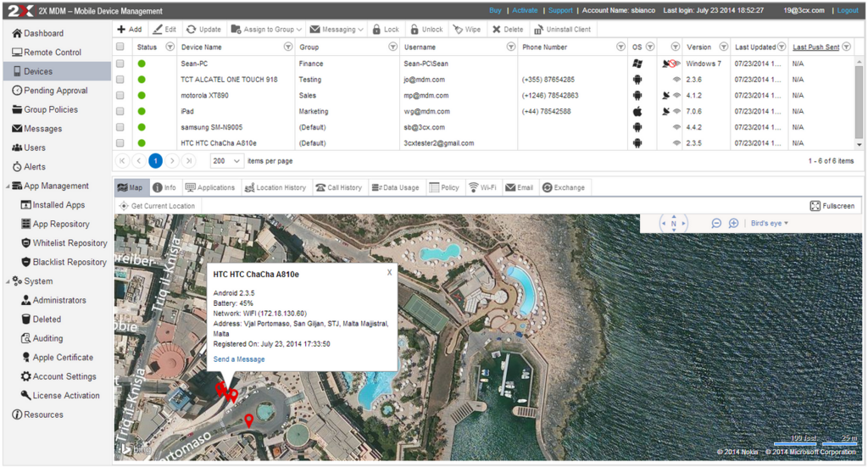868x467 pixels.
Task: Go to Pending Approval
Action: click(x=50, y=90)
